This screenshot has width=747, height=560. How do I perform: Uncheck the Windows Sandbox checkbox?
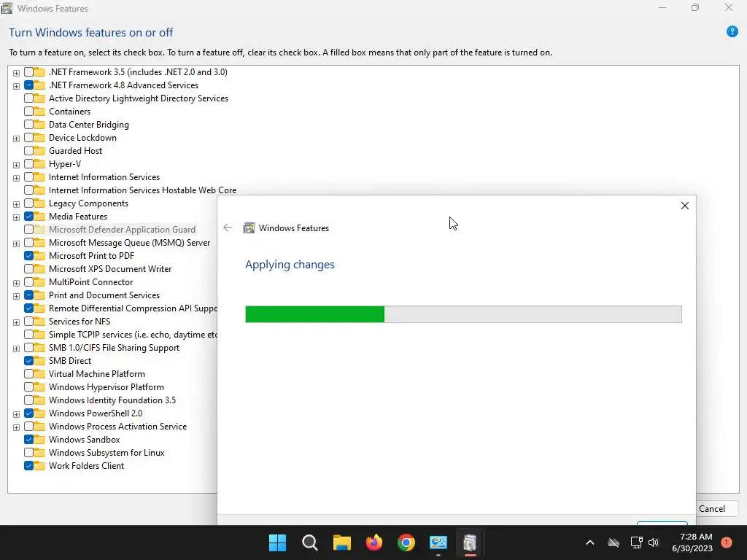pyautogui.click(x=28, y=440)
